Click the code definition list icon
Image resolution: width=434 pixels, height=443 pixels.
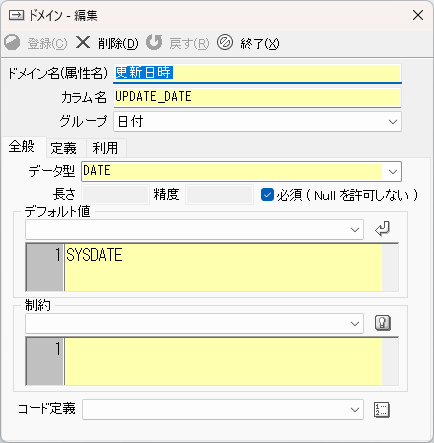382,410
